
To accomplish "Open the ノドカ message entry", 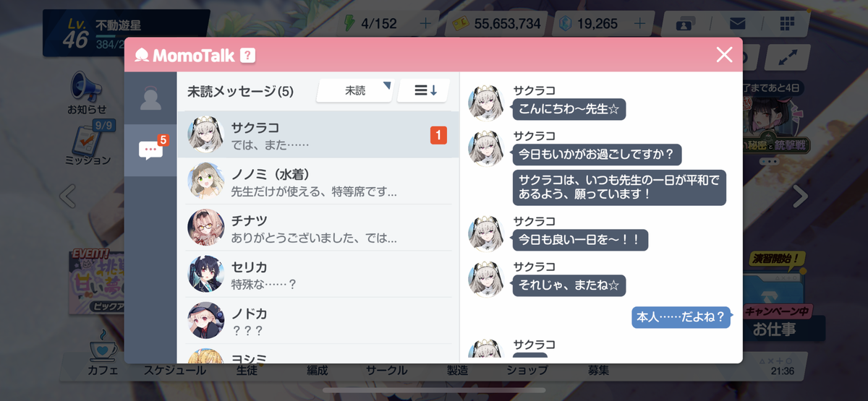I will pos(318,320).
